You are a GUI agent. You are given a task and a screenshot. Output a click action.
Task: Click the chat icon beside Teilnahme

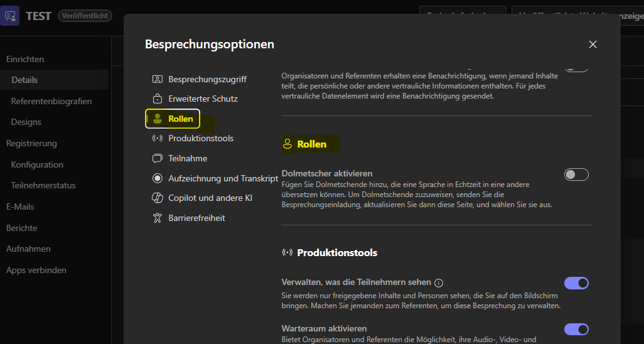coord(158,159)
